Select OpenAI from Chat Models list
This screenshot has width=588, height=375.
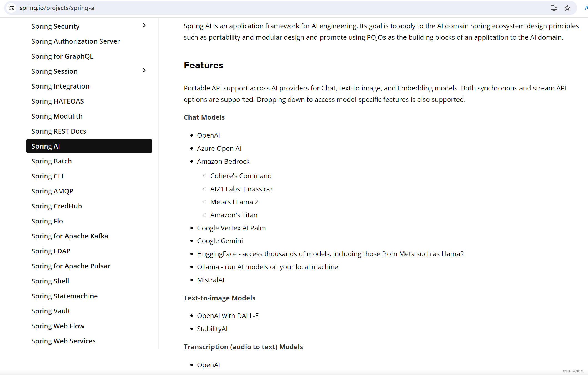coord(208,135)
